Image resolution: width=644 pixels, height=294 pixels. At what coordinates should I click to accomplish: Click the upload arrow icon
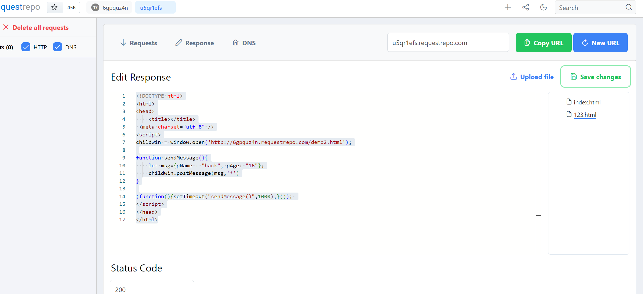tap(513, 77)
